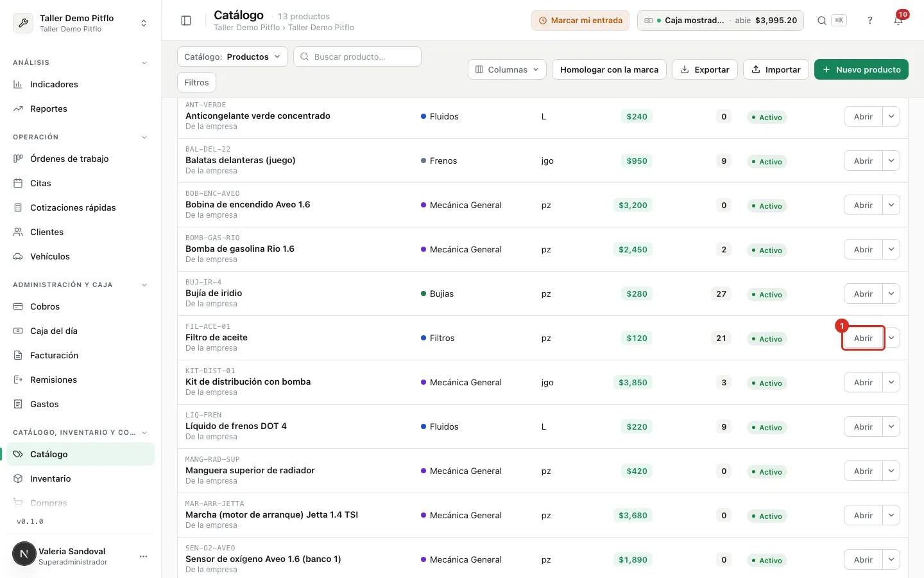Expand dropdown arrow for Anticongelante verde row

(891, 116)
